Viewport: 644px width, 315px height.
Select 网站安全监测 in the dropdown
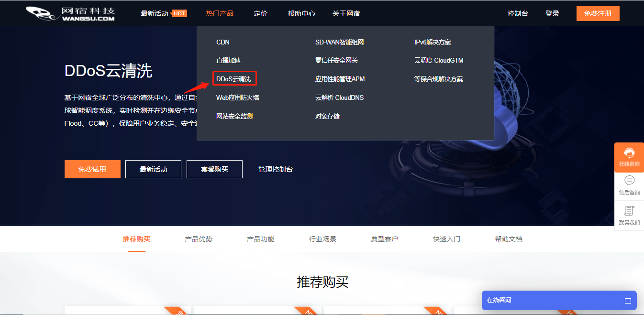coord(234,116)
